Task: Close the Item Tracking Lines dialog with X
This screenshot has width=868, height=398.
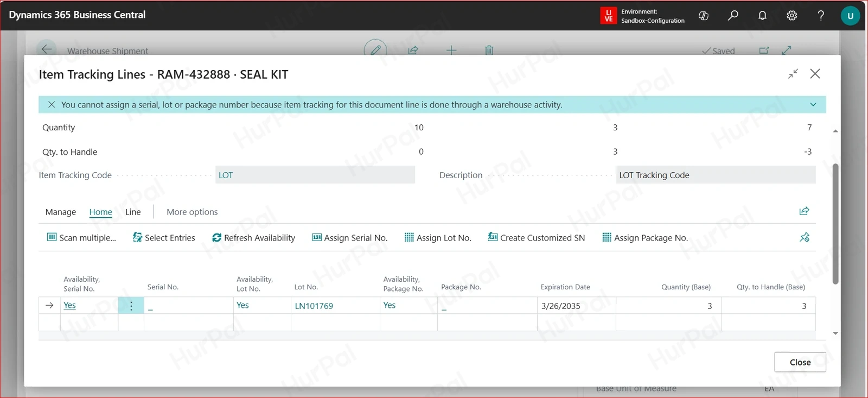Action: click(815, 73)
